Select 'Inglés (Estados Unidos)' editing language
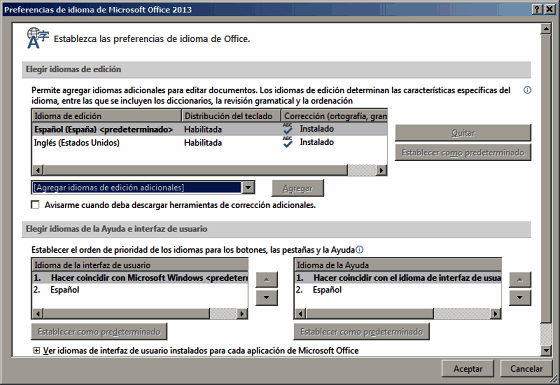Viewport: 560px width, 385px height. point(209,142)
